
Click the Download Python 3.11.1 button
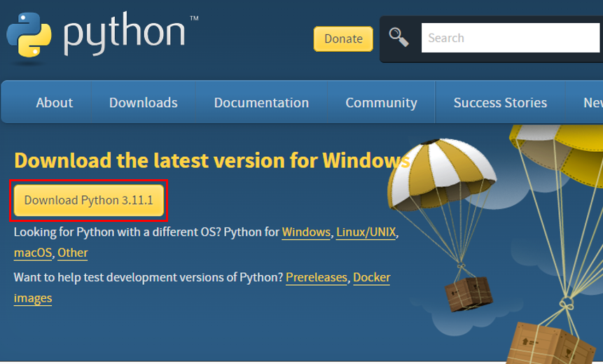(x=89, y=200)
